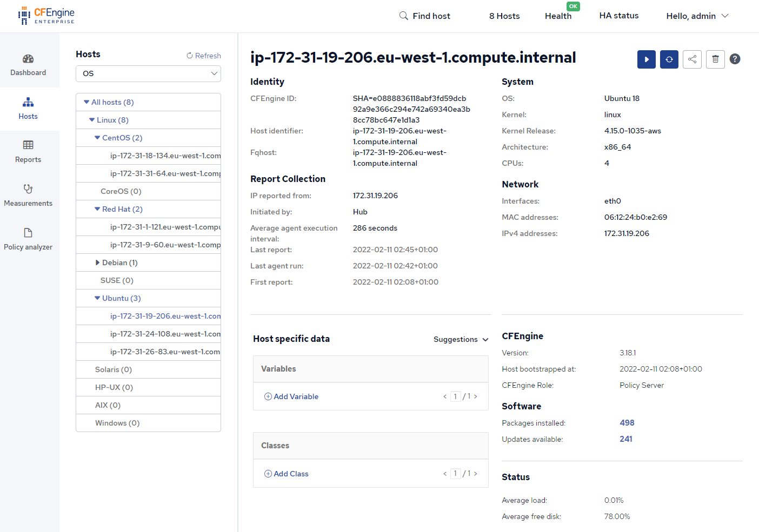
Task: Open Policy analyzer in the sidebar
Action: coord(28,239)
